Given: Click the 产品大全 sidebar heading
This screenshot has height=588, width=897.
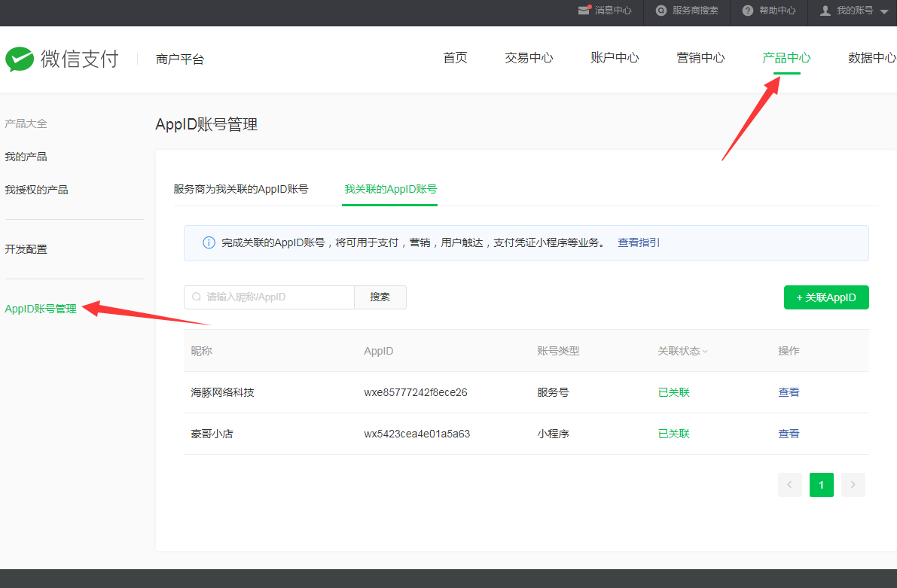Looking at the screenshot, I should coord(26,123).
